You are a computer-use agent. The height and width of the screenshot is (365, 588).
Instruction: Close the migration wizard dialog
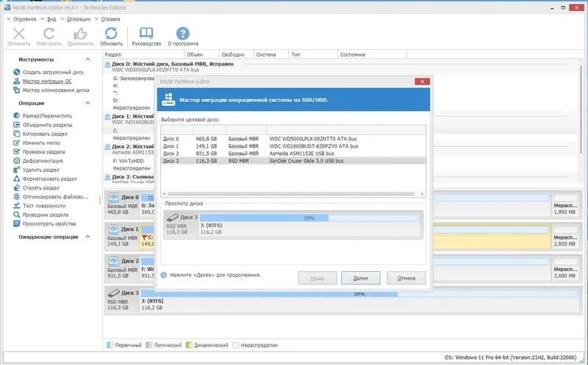point(422,82)
